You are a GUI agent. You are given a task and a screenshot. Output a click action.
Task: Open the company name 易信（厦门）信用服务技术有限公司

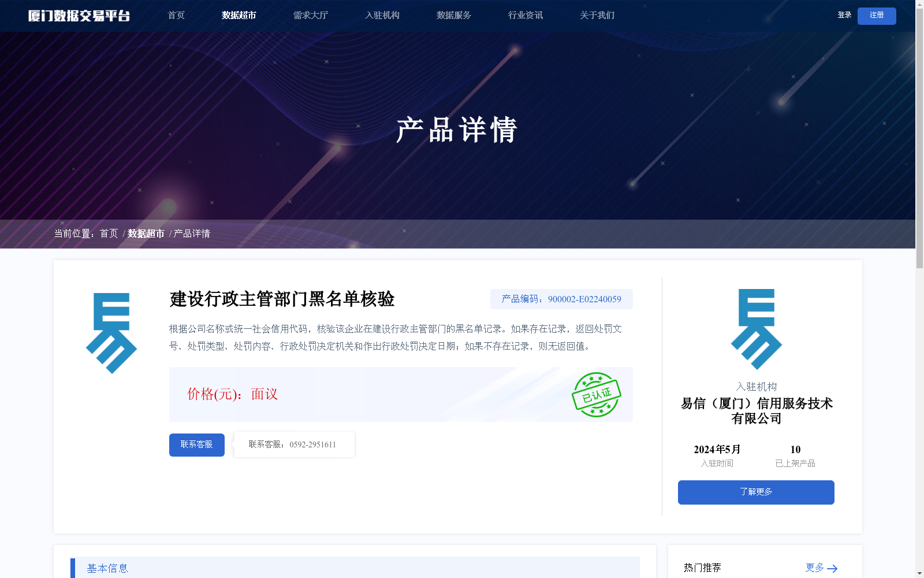[757, 411]
